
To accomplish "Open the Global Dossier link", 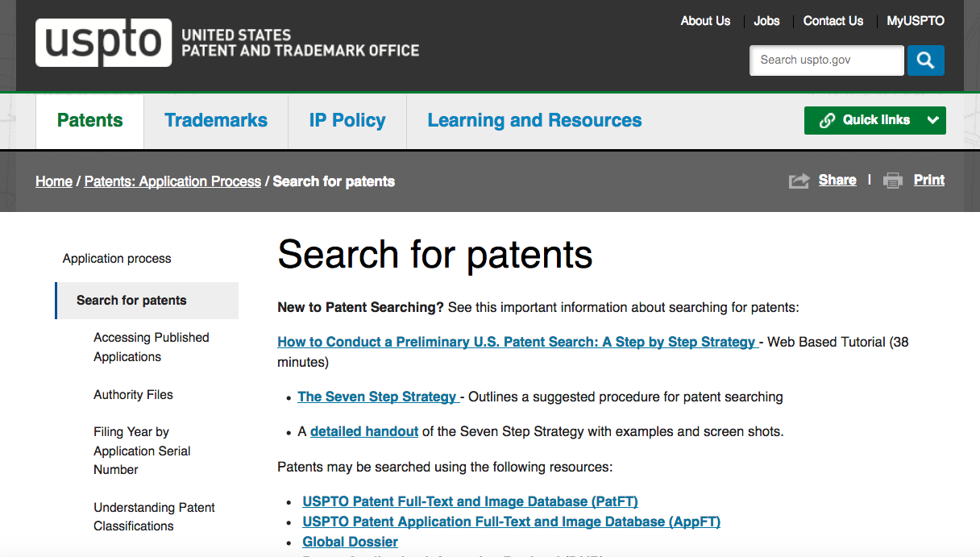I will point(350,542).
